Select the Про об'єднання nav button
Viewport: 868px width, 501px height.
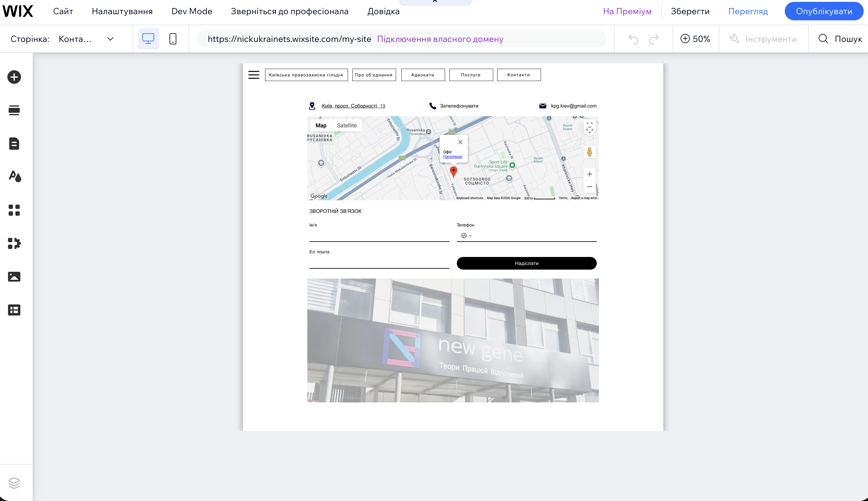[374, 75]
